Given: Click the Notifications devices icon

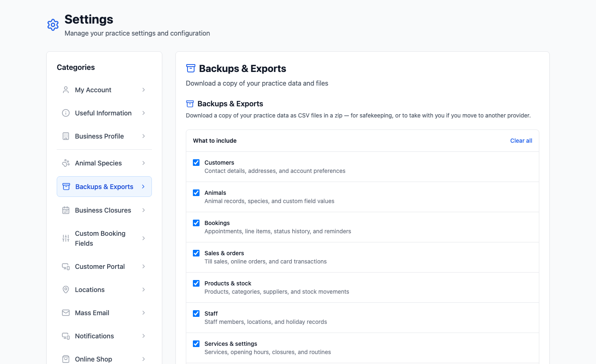Looking at the screenshot, I should [66, 336].
